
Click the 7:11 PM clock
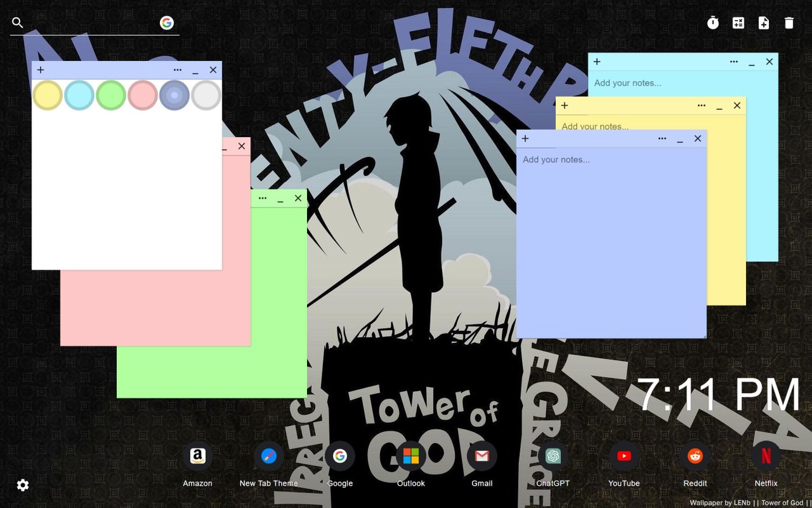tap(719, 395)
